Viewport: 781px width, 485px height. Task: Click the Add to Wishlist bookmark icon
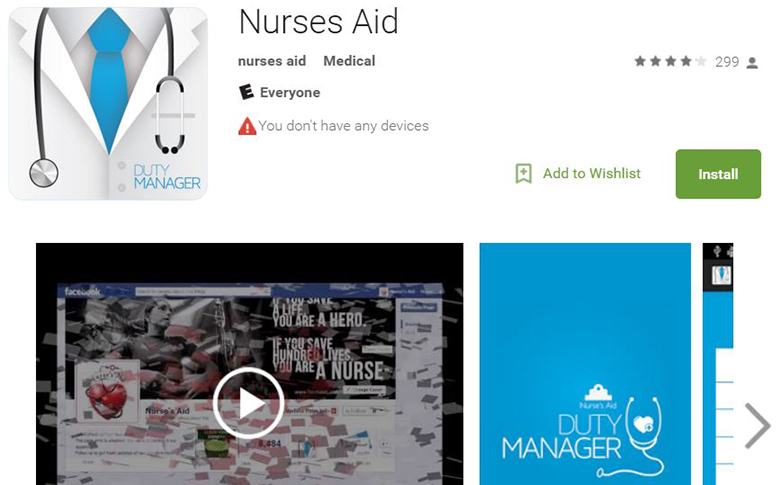[523, 173]
